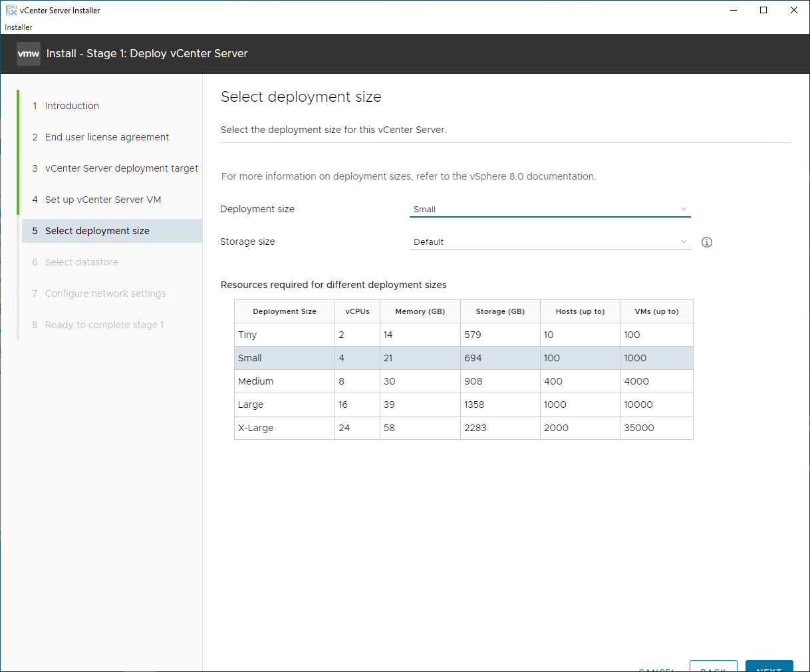Click the vCenter Server Installer title icon
Image resolution: width=810 pixels, height=672 pixels.
[11, 11]
